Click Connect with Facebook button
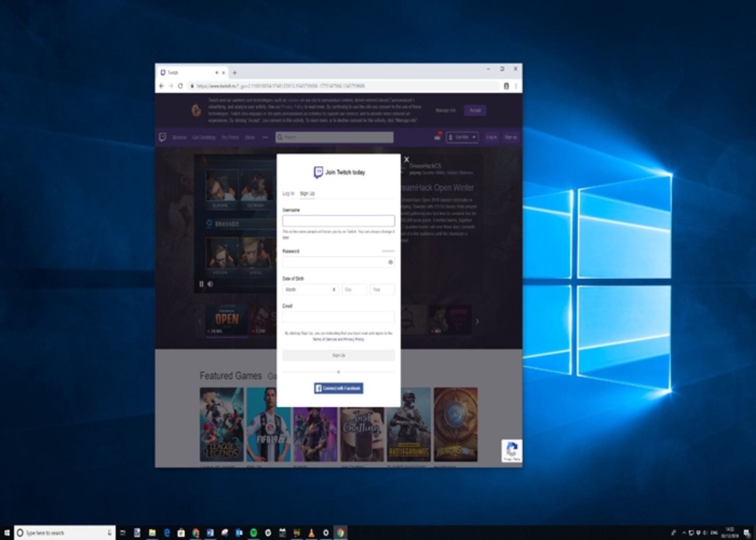The height and width of the screenshot is (540, 756). (x=339, y=388)
